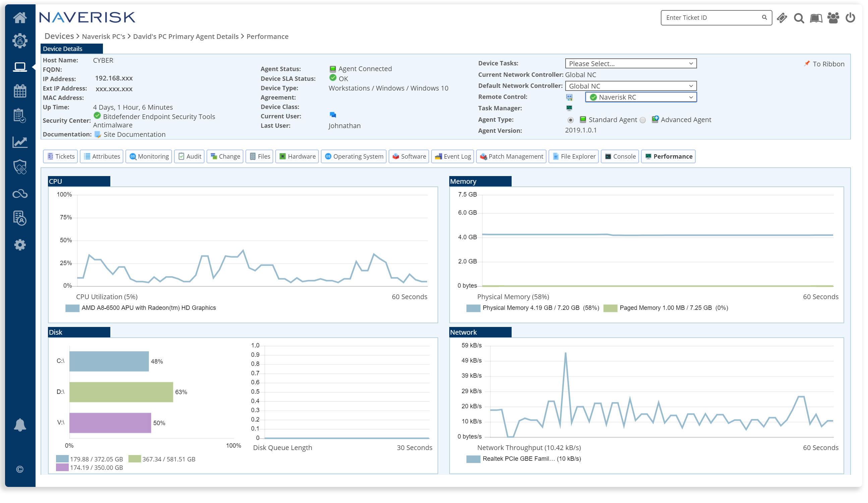The width and height of the screenshot is (868, 503).
Task: Click the Device Details panel header
Action: click(72, 49)
